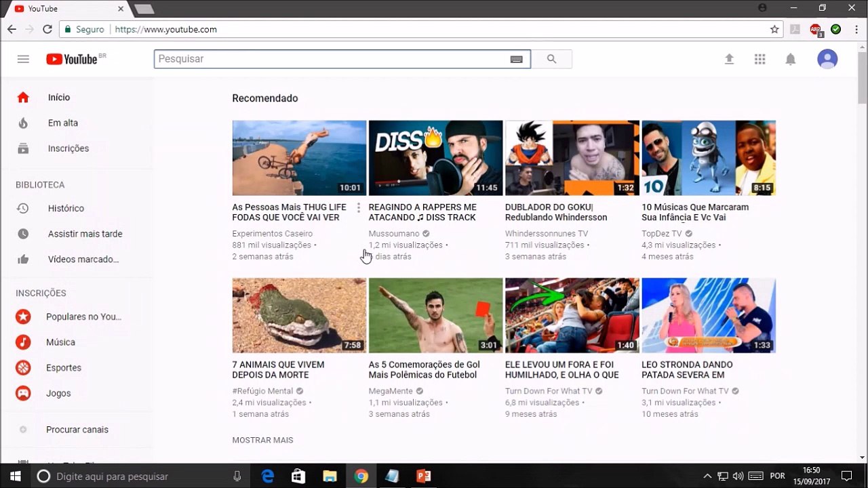The height and width of the screenshot is (488, 868).
Task: Play the Leo Stronda thumbnail
Action: tap(709, 315)
